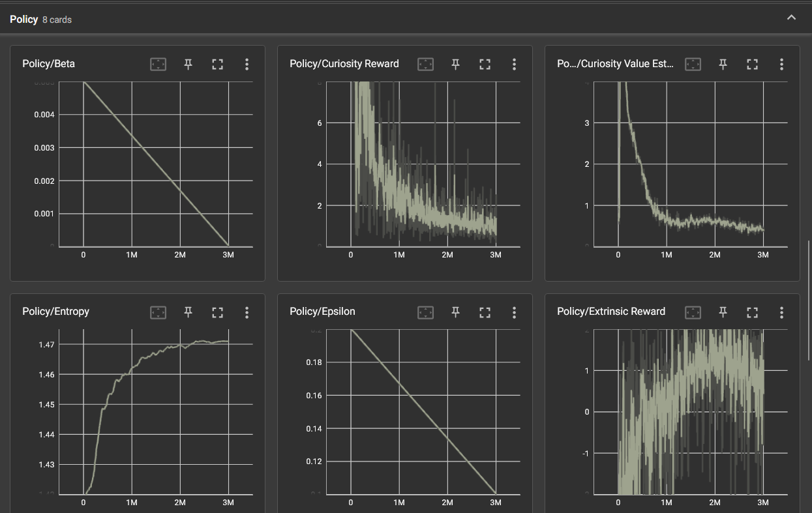Open more options for Curiosity Value Estimate
This screenshot has width=812, height=513.
pos(781,64)
